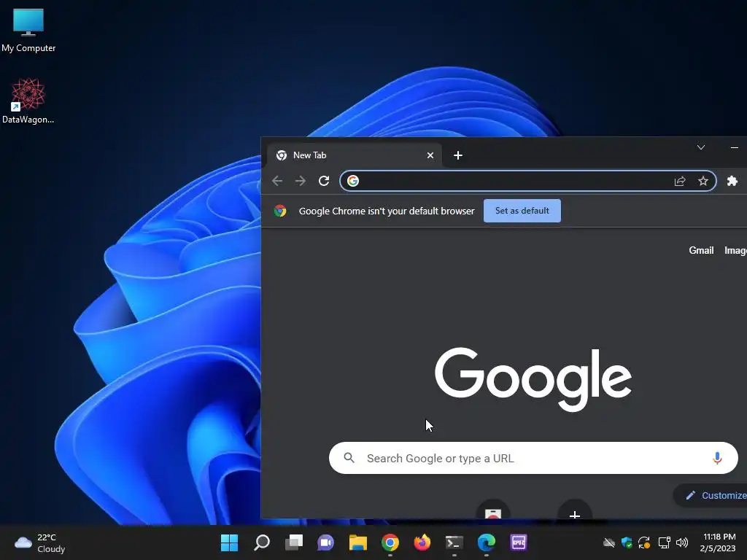The height and width of the screenshot is (560, 747).
Task: Open network status tray icon
Action: pos(665,542)
